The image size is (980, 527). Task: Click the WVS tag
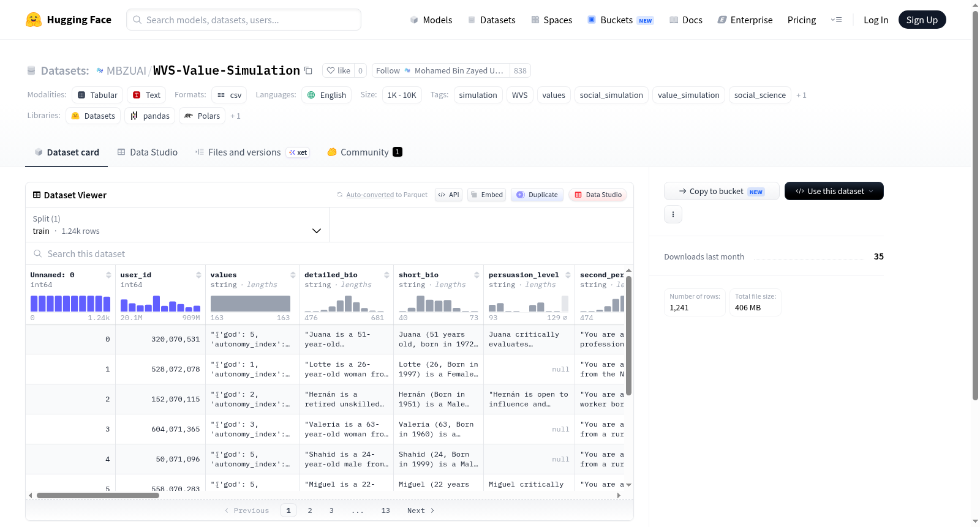click(520, 95)
